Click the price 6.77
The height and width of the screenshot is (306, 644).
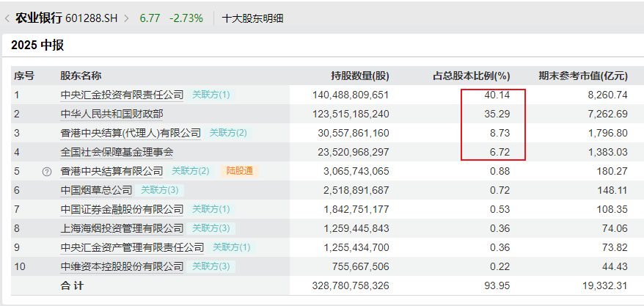point(150,18)
